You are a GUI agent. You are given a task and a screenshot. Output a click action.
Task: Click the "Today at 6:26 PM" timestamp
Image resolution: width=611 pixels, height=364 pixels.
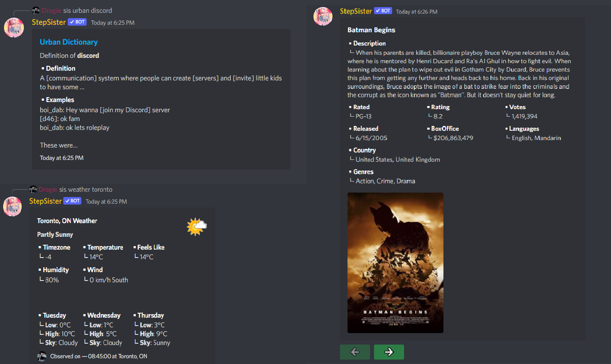(416, 11)
